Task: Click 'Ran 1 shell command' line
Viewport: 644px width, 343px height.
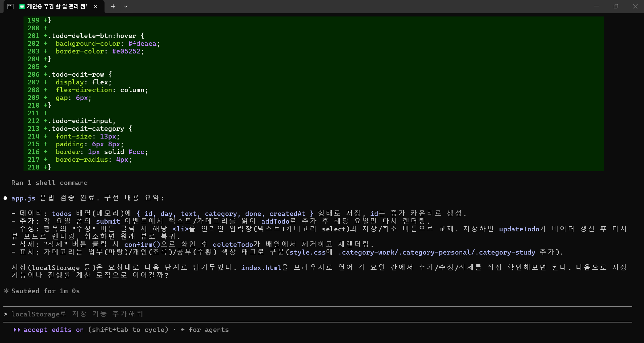Action: click(49, 183)
